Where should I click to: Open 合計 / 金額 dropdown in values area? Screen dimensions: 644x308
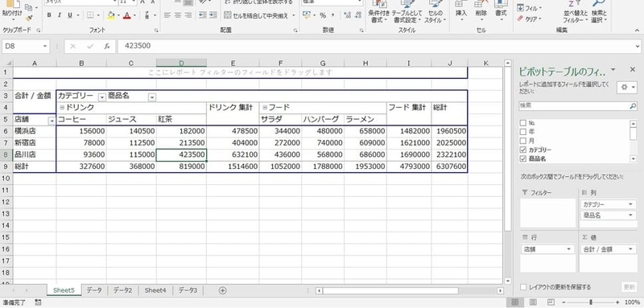[630, 249]
